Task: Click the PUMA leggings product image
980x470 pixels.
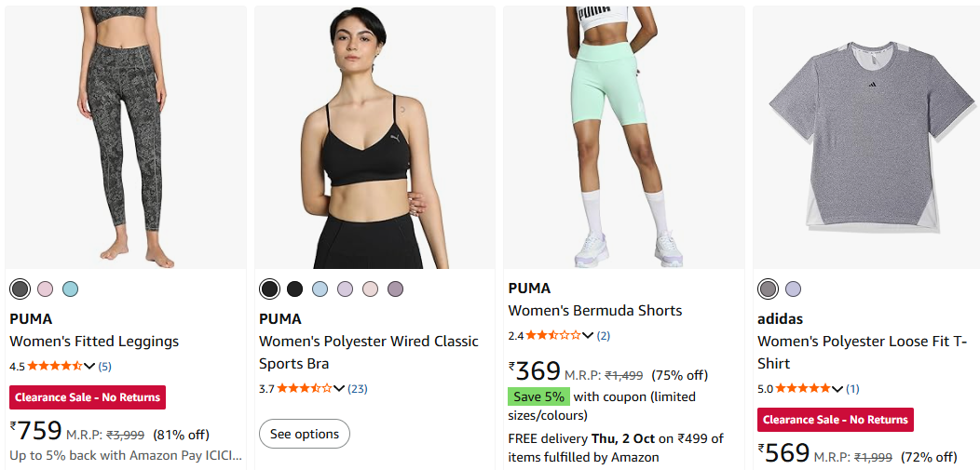Action: (126, 138)
